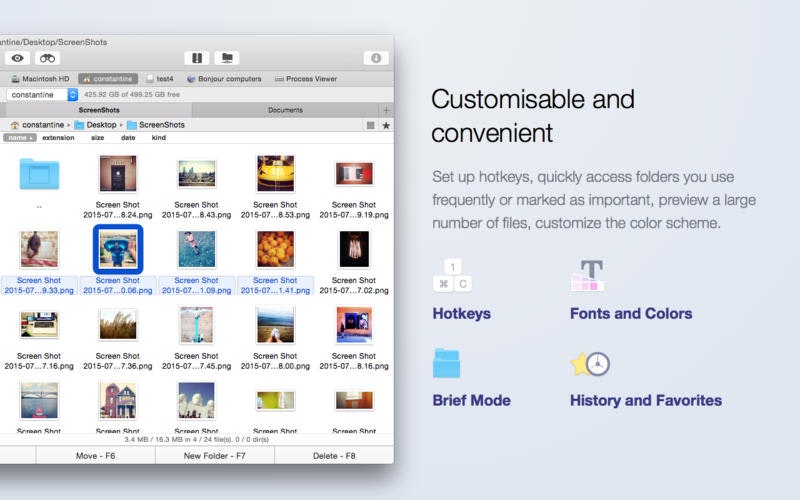Select thumbnail Screen Shot 2015-07...8.24.png
The height and width of the screenshot is (500, 800).
click(118, 173)
